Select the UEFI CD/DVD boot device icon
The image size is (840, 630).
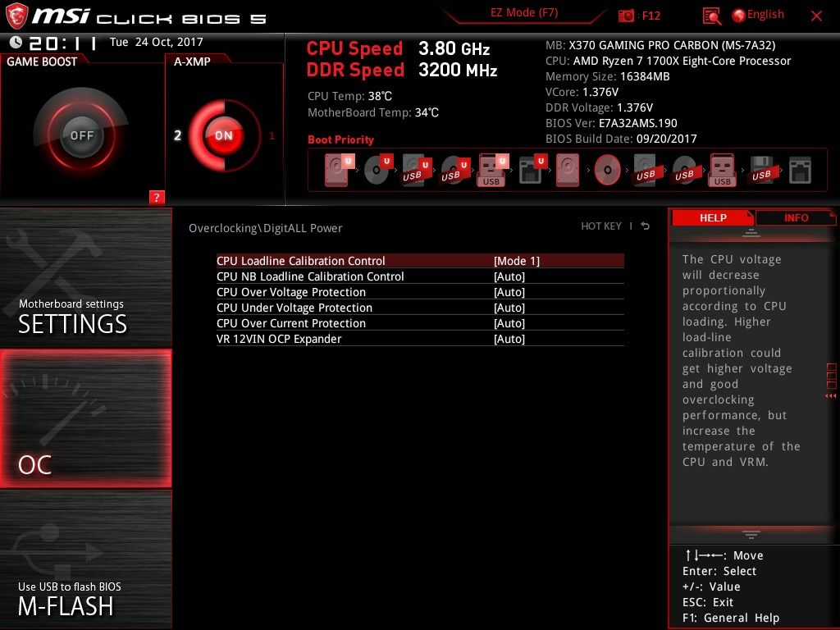point(378,170)
